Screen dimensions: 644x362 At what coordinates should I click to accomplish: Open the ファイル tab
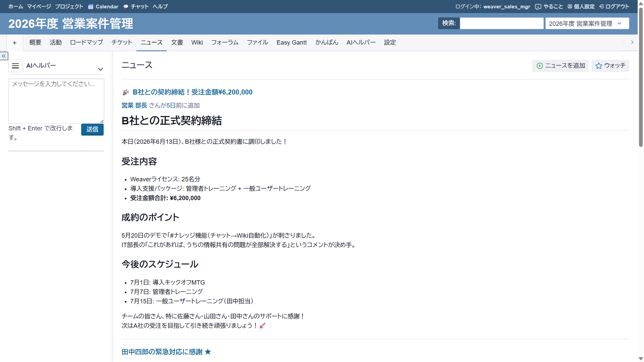(x=258, y=43)
